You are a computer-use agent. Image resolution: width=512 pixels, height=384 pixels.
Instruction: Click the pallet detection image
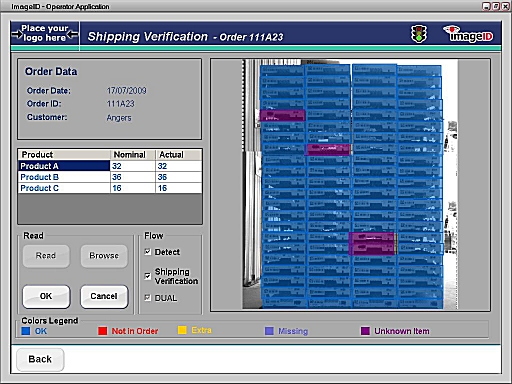click(350, 184)
